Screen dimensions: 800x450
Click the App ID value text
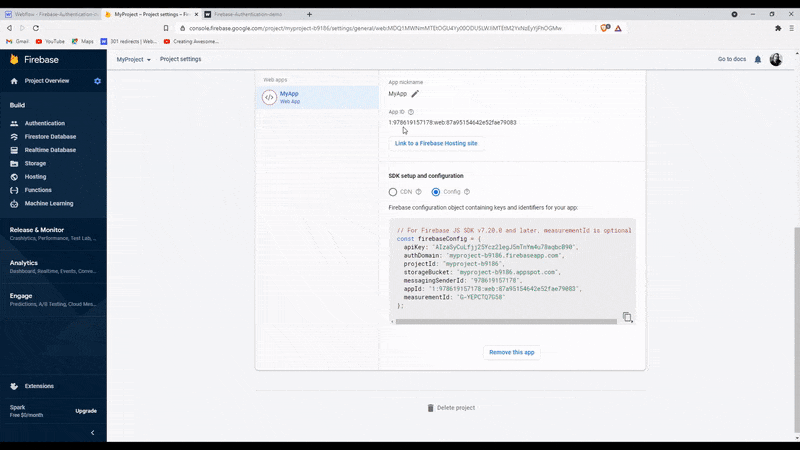coord(453,122)
